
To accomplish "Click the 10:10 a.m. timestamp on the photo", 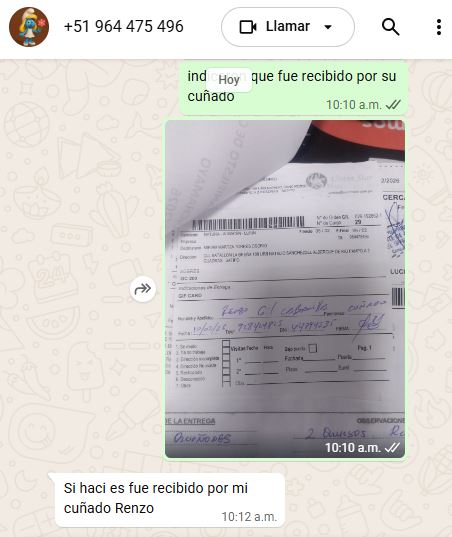I will pyautogui.click(x=353, y=447).
